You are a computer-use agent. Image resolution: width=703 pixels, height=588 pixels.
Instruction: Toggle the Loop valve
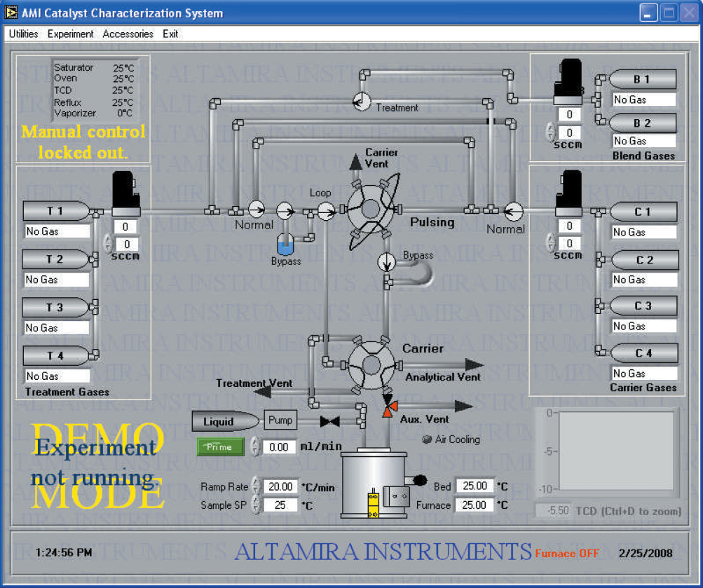coord(327,211)
